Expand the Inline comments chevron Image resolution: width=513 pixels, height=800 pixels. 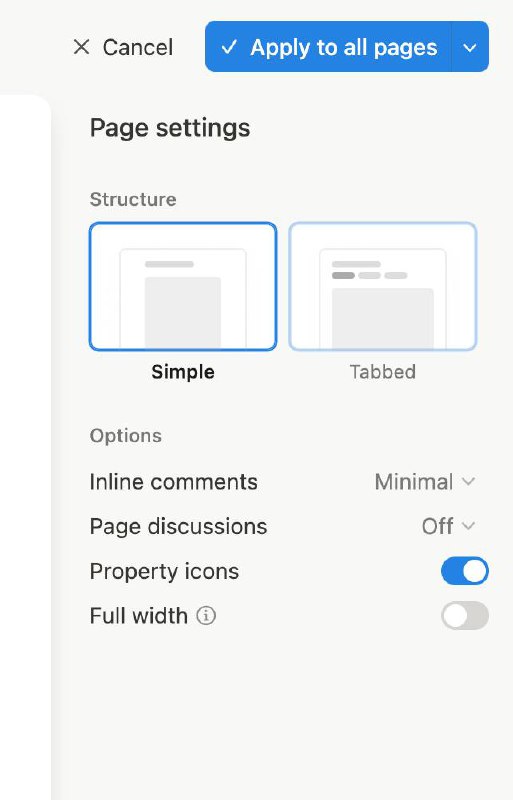point(468,481)
